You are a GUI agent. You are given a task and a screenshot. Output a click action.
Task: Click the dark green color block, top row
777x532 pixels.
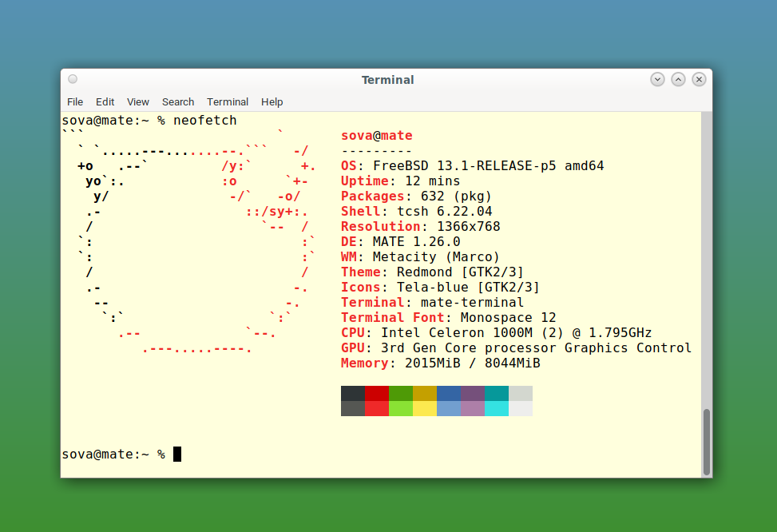tap(401, 393)
